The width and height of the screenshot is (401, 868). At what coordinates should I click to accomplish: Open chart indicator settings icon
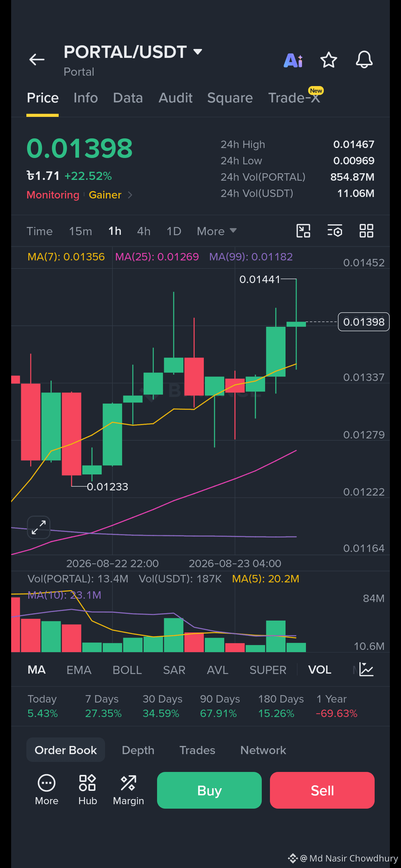coord(335,231)
